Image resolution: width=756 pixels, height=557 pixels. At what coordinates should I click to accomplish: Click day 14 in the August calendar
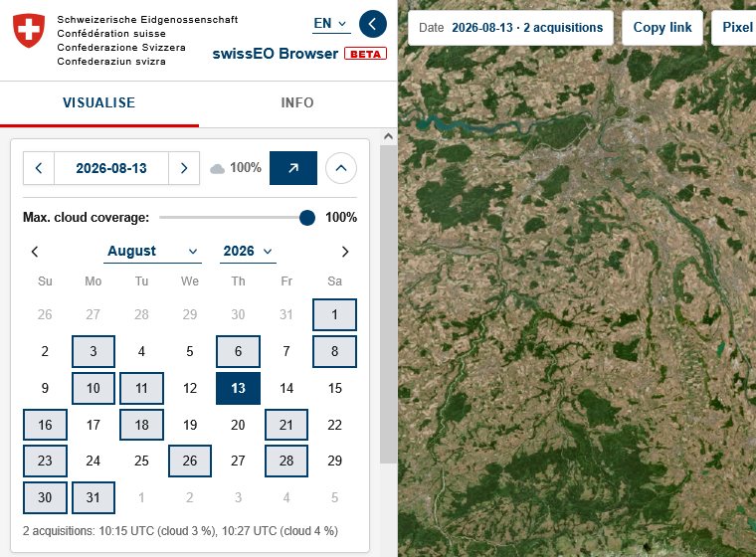286,388
